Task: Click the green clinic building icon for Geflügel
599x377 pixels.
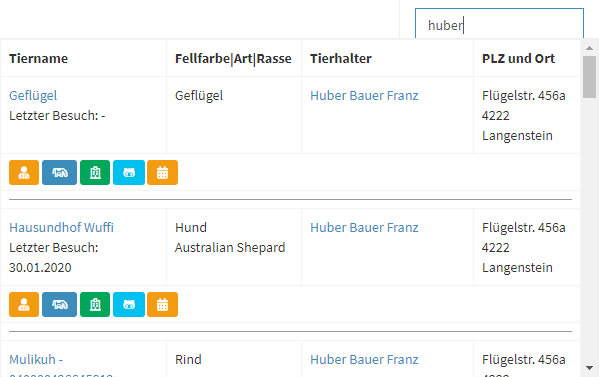Action: pos(95,173)
